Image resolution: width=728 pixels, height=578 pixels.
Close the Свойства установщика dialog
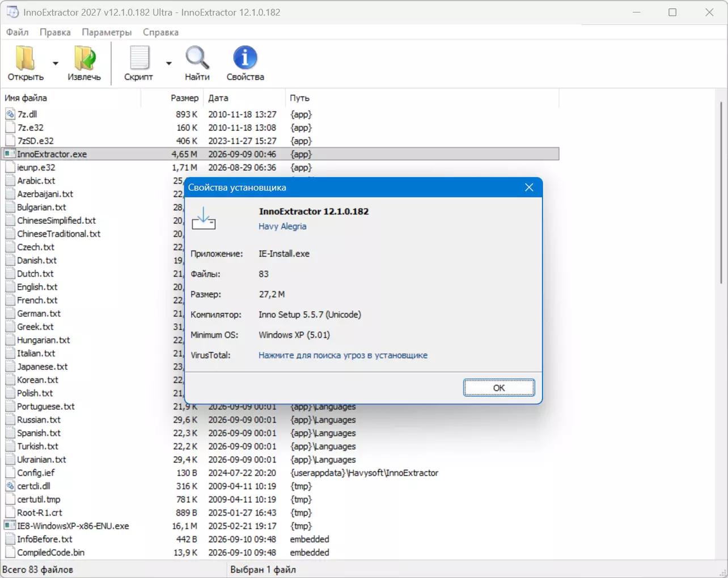click(529, 188)
